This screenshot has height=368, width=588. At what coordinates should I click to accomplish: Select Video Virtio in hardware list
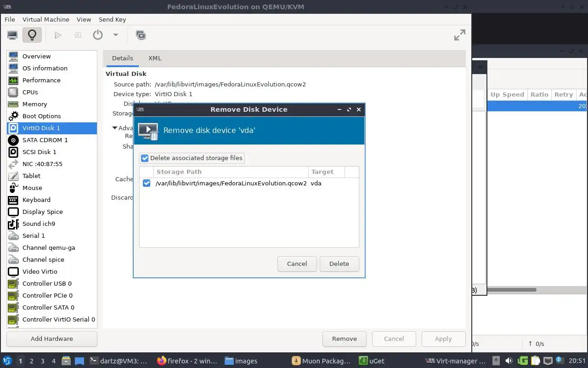[x=52, y=271]
